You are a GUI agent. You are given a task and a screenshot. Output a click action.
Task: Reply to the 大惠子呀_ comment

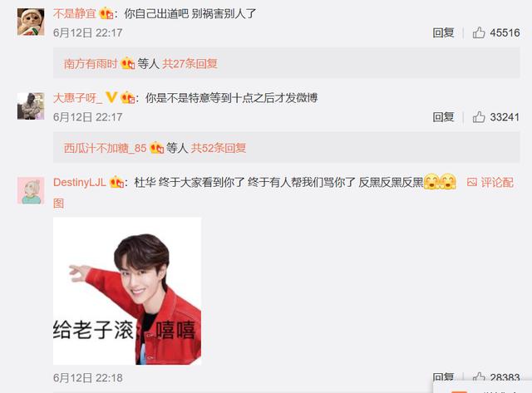[x=443, y=117]
